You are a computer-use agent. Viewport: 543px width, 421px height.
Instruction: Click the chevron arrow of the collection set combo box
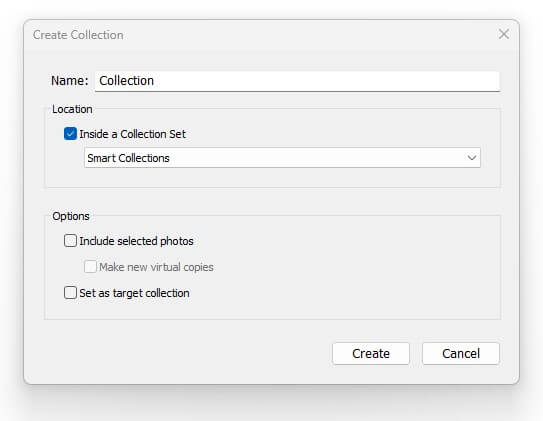tap(471, 158)
